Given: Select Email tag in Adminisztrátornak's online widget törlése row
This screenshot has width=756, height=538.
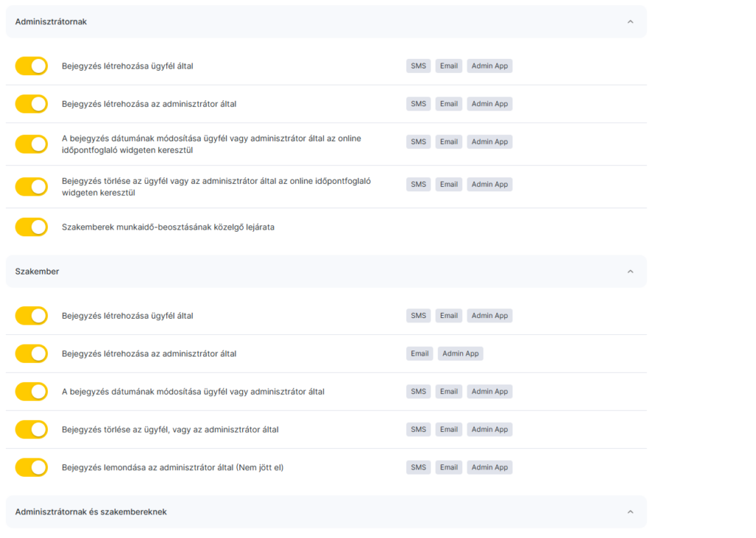Looking at the screenshot, I should pos(449,184).
